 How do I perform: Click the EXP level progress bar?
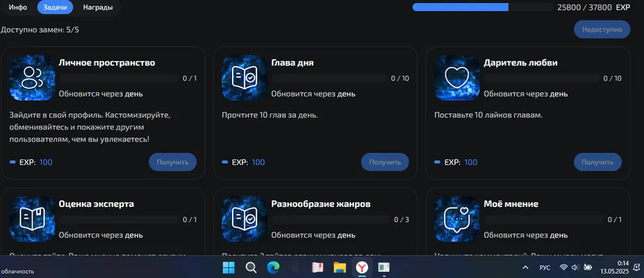(x=483, y=7)
